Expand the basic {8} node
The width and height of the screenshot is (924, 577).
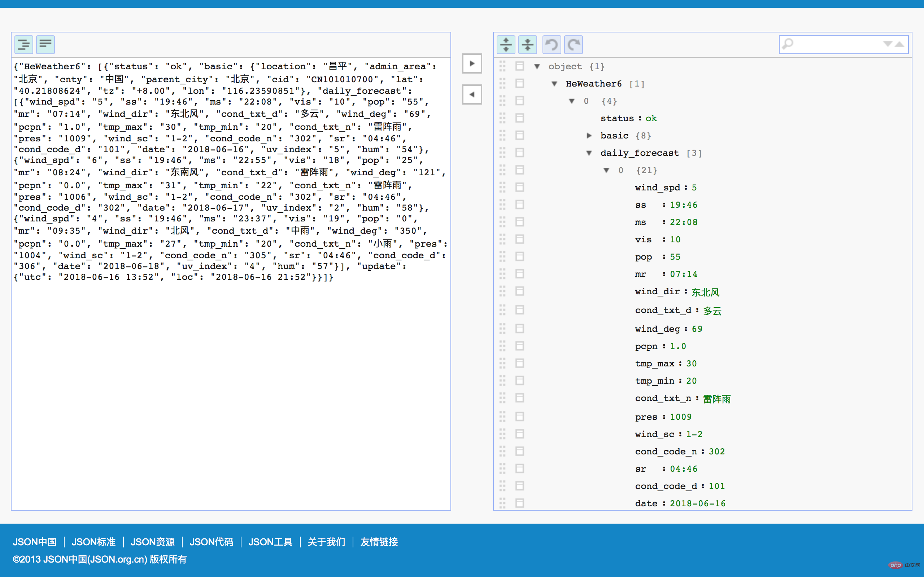589,136
